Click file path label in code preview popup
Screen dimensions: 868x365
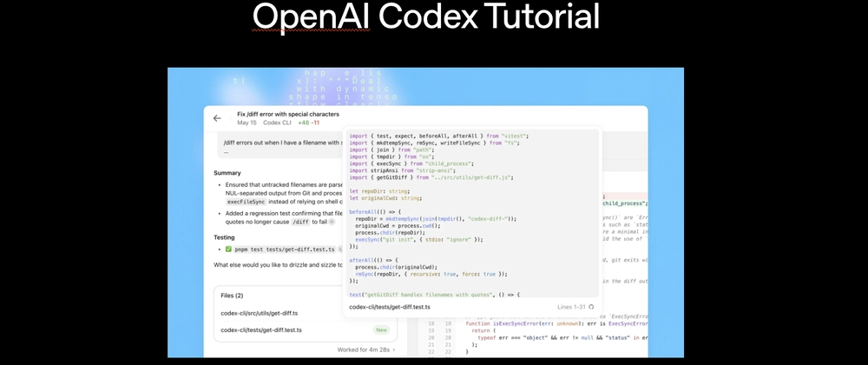click(390, 307)
